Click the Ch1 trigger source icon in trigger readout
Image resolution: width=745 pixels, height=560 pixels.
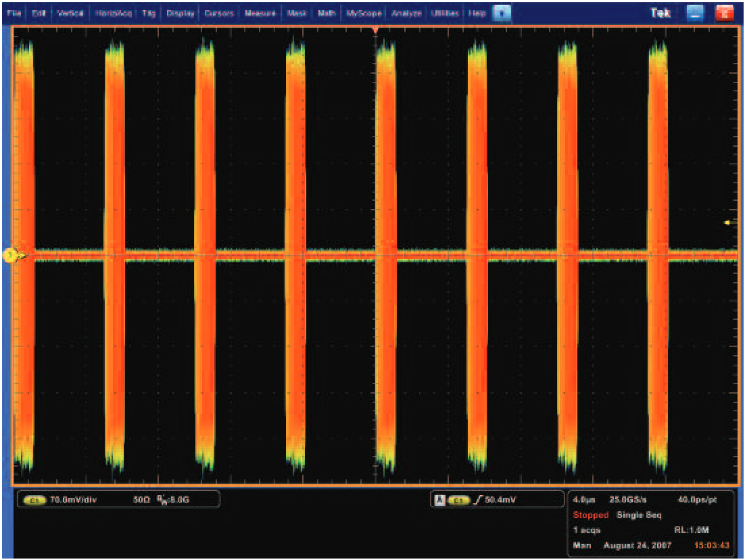(x=460, y=499)
